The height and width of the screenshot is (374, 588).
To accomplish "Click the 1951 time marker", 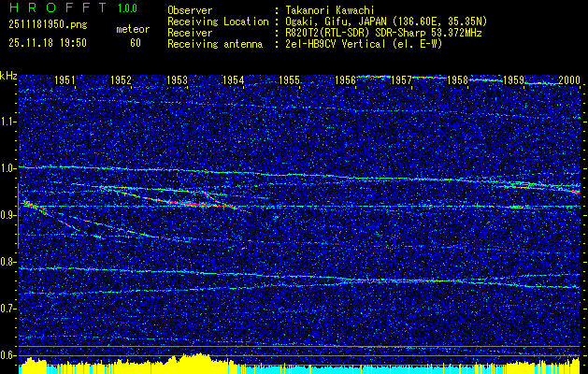I will coord(65,81).
